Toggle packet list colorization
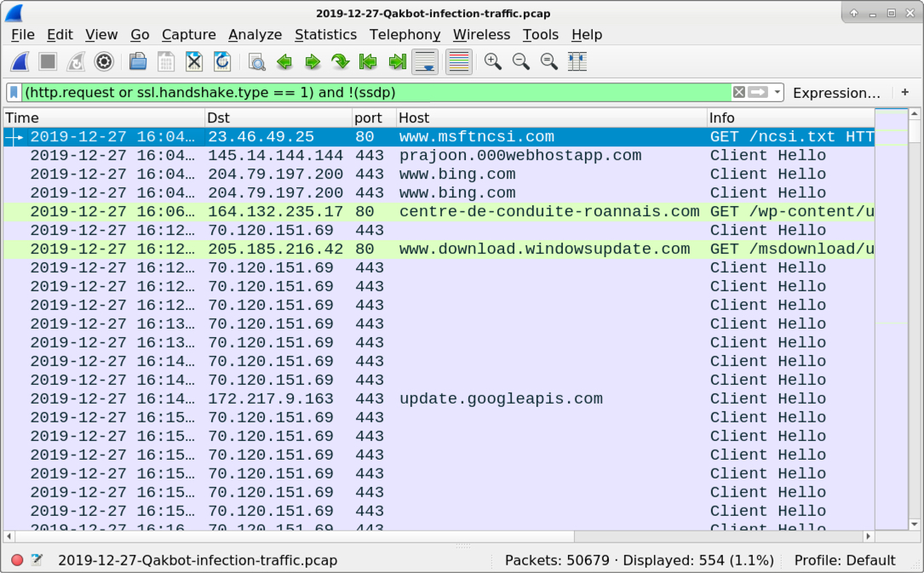 coord(458,62)
